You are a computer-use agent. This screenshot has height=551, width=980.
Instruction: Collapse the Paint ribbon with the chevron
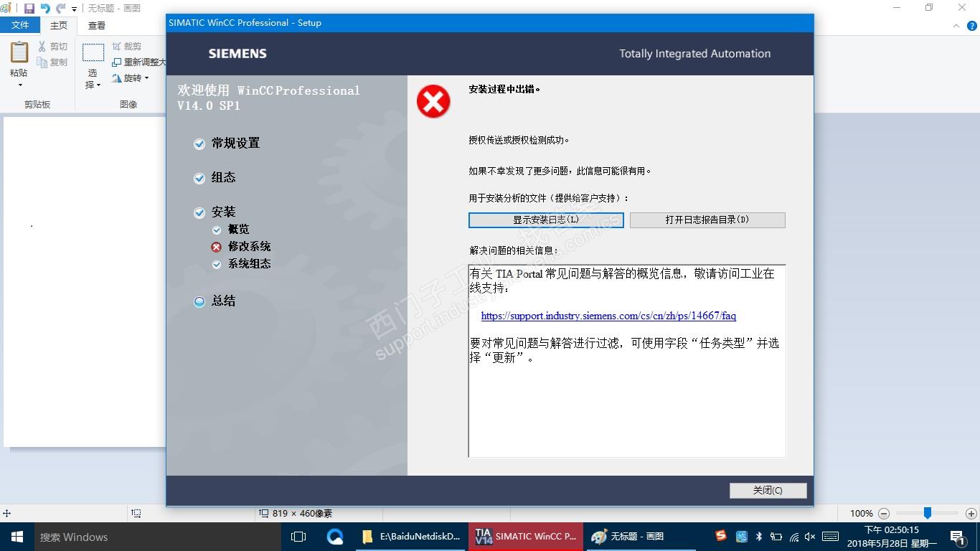[955, 26]
